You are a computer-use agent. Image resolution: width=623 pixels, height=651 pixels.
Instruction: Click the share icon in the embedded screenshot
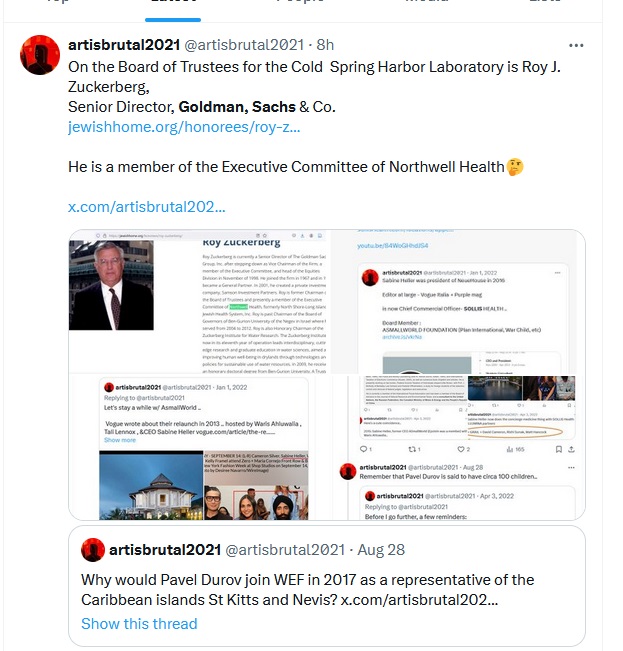(571, 449)
